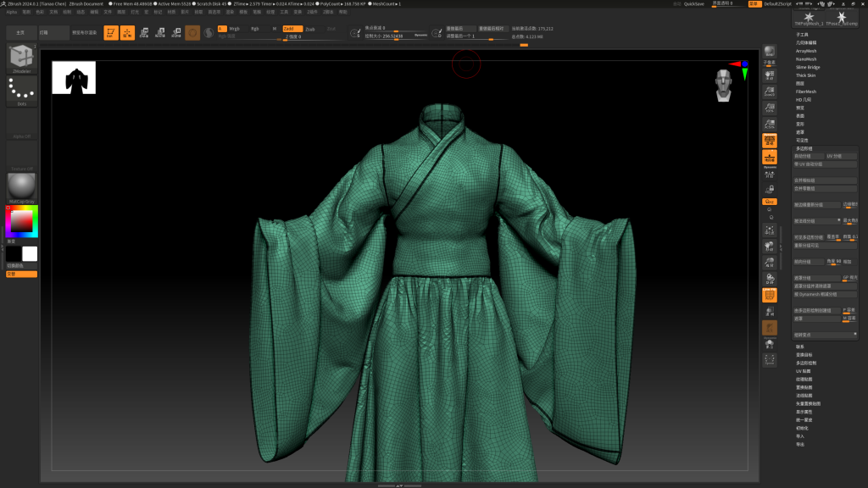This screenshot has height=488, width=868.
Task: Toggle the Floor grid orange button
Action: pos(770,157)
